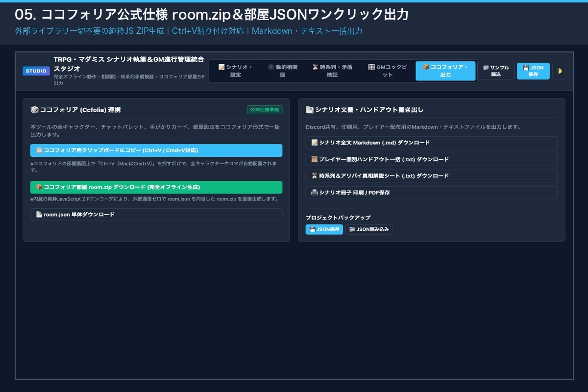Click the 公式仕様準拠 badge

265,110
